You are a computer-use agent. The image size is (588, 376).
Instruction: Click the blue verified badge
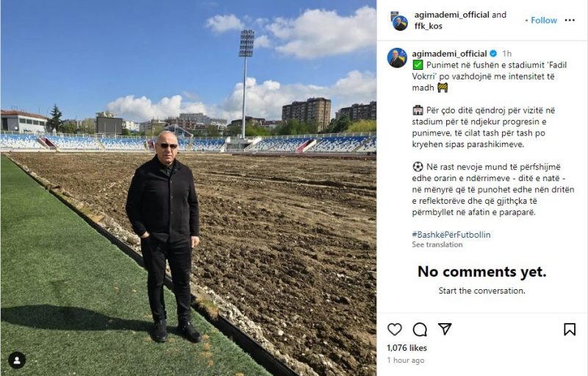493,53
